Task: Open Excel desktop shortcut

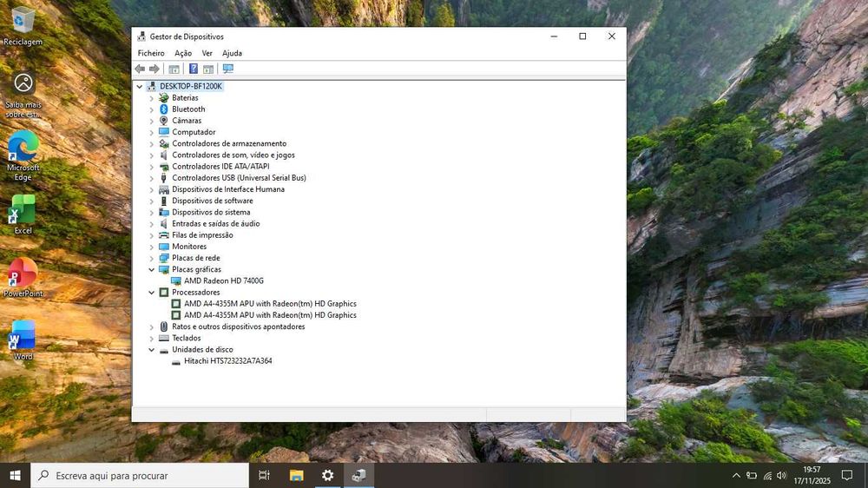Action: point(23,215)
